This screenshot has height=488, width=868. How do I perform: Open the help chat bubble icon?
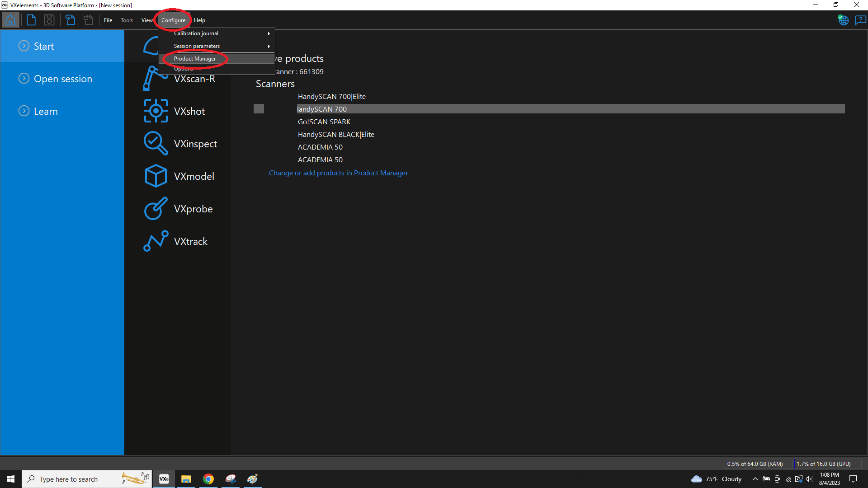coord(860,20)
